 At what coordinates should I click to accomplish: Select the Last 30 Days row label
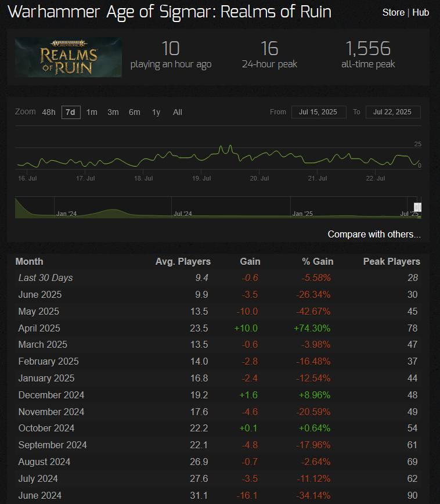point(46,278)
